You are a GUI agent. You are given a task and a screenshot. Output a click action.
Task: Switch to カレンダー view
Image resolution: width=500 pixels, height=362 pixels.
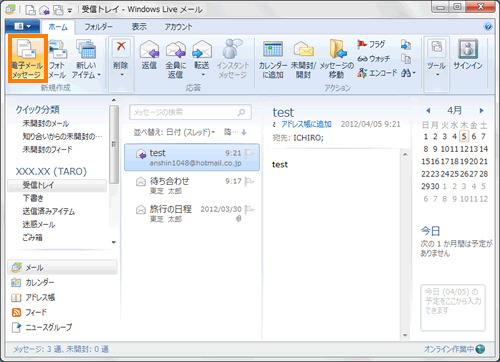pos(33,283)
